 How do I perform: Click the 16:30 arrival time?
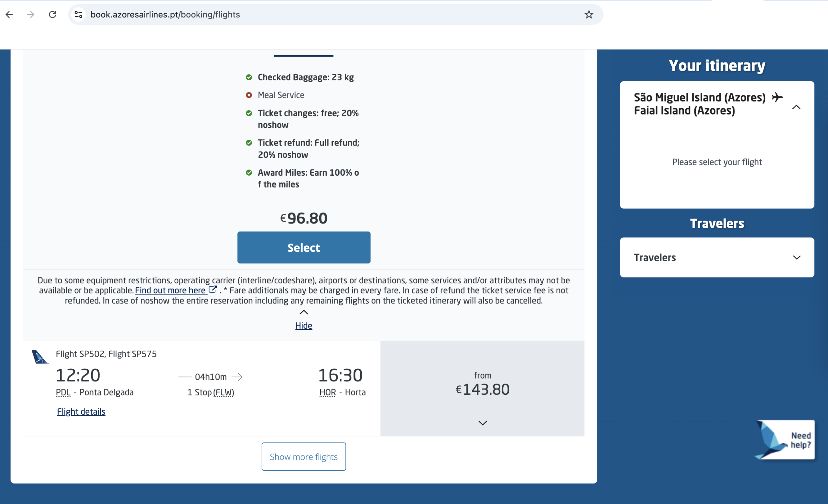[x=340, y=375]
